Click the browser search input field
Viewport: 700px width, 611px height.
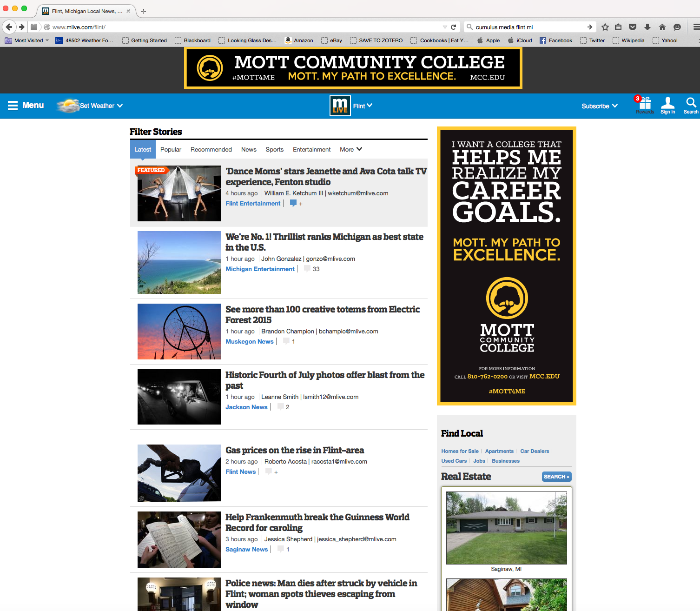pyautogui.click(x=528, y=27)
